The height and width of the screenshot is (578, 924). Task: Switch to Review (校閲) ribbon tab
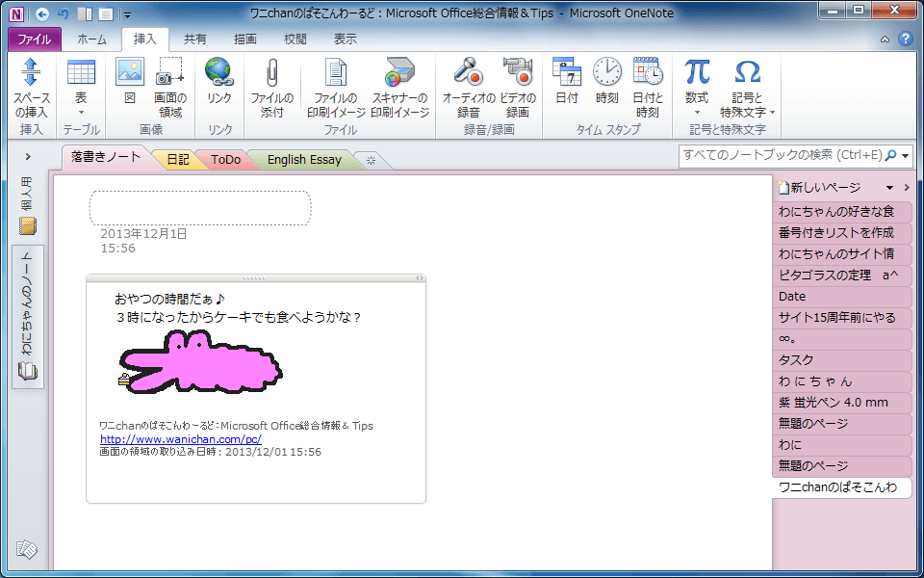pos(295,39)
